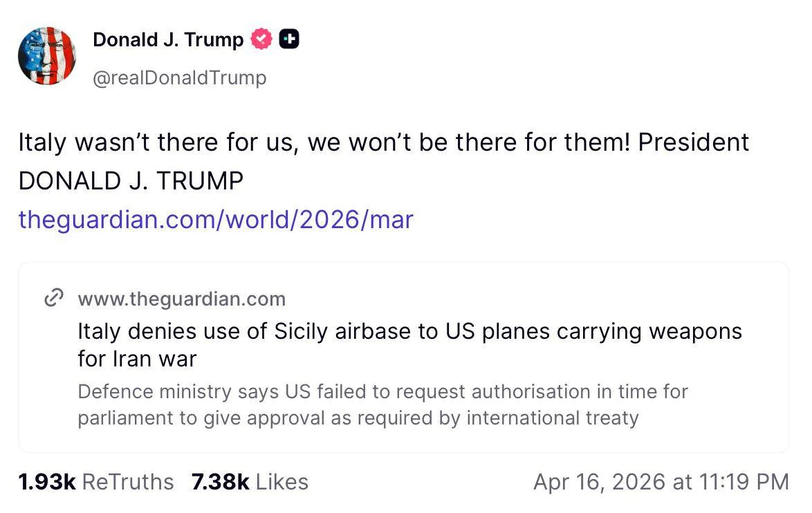This screenshot has height=513, width=812.
Task: Click www.theguardian.com domain in the card
Action: (x=181, y=299)
